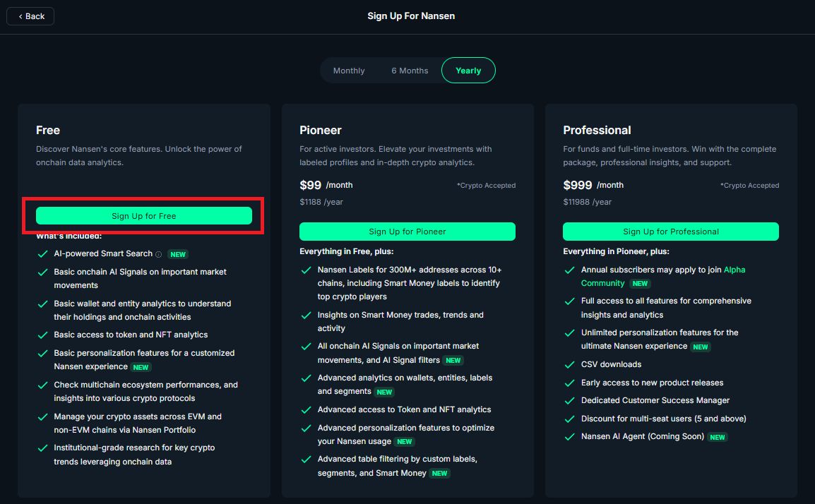Click the NEW badge after AI Signal filters

pos(453,361)
